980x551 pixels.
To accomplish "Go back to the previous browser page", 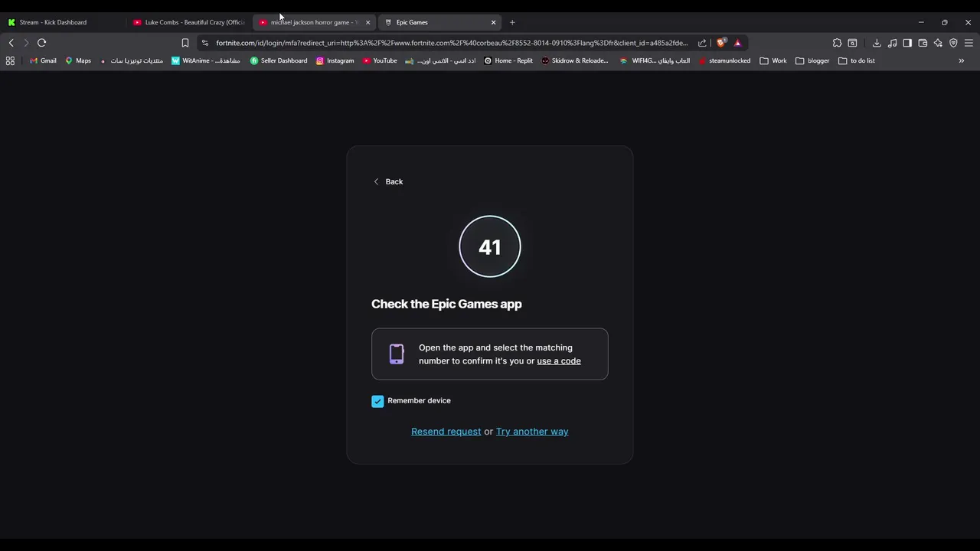I will coord(11,43).
